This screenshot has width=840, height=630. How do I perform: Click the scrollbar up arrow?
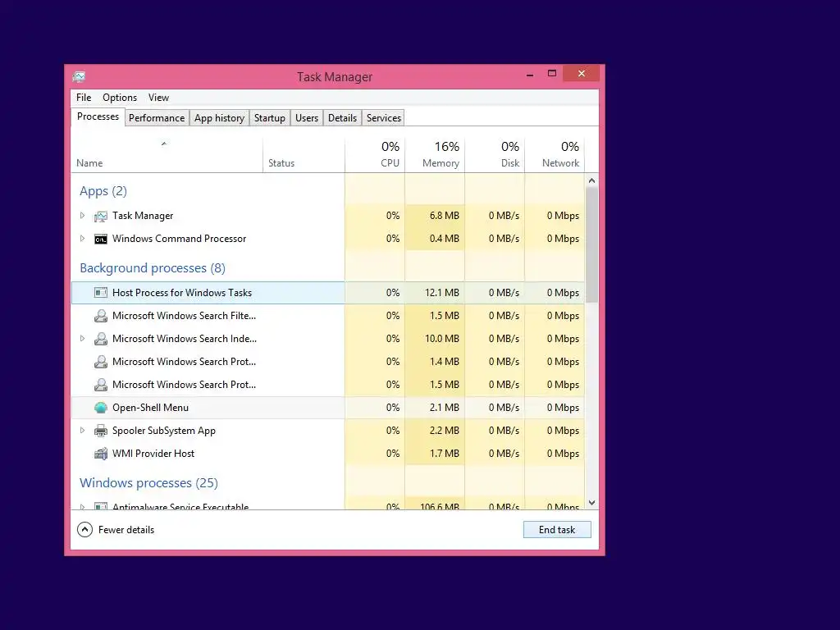click(592, 180)
